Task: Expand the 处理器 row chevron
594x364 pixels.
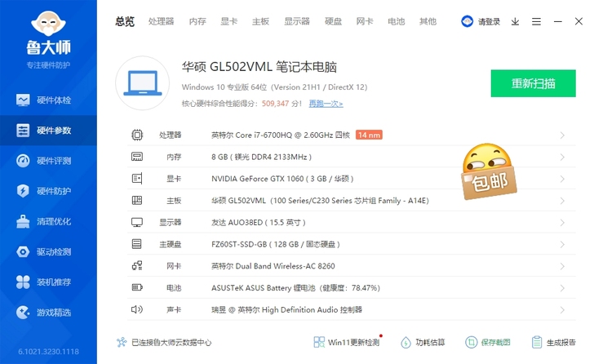Action: [562, 135]
